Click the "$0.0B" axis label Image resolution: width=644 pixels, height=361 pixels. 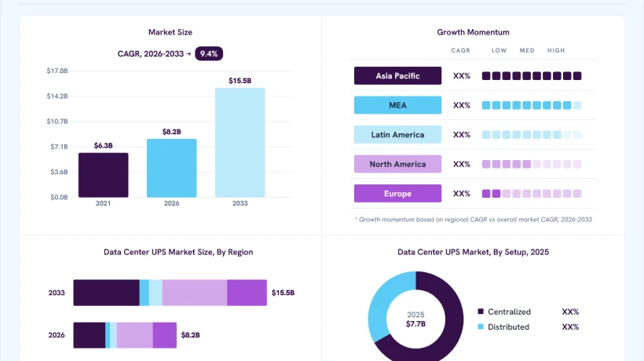(59, 197)
